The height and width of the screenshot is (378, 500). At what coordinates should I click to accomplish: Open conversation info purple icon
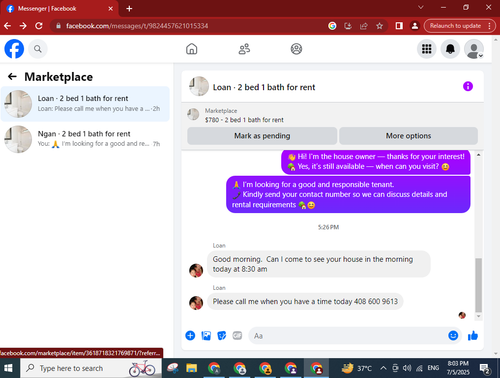pos(468,86)
